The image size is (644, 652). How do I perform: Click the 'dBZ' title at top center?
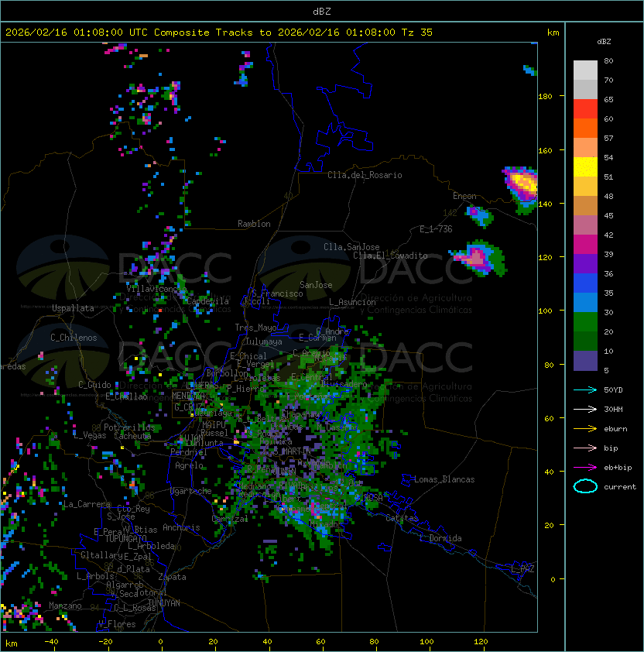[322, 12]
